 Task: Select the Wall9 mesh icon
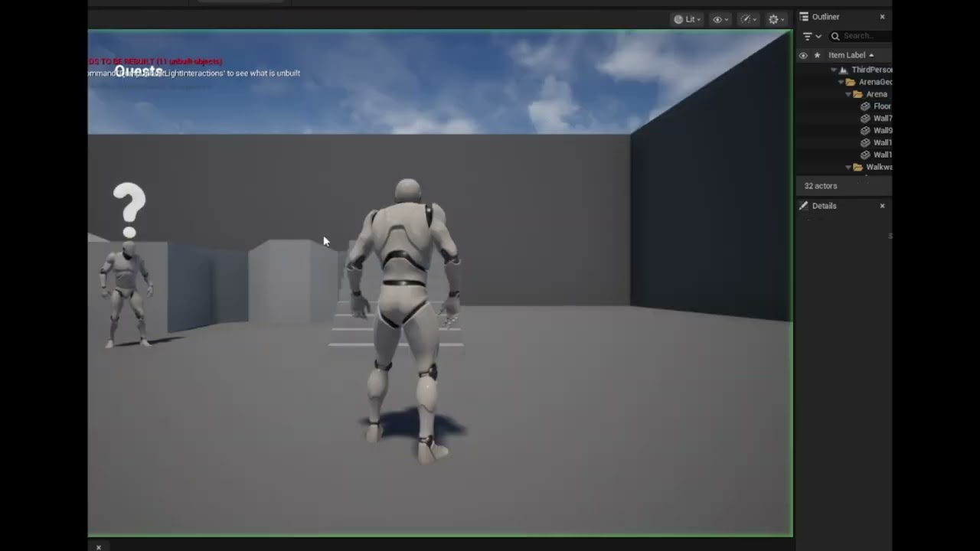pos(865,131)
